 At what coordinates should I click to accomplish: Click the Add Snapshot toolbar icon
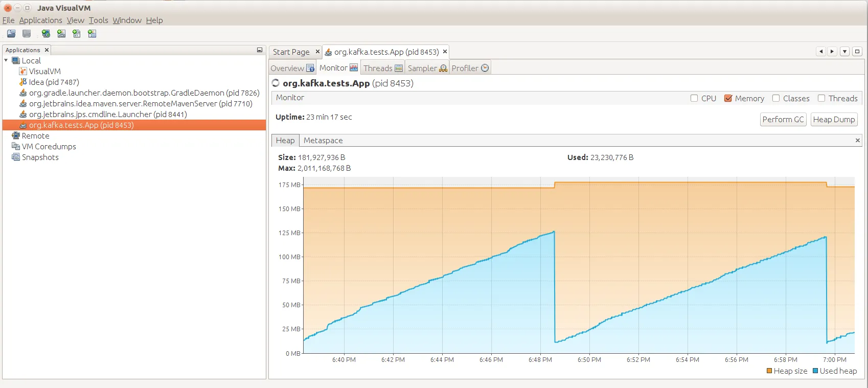point(92,34)
